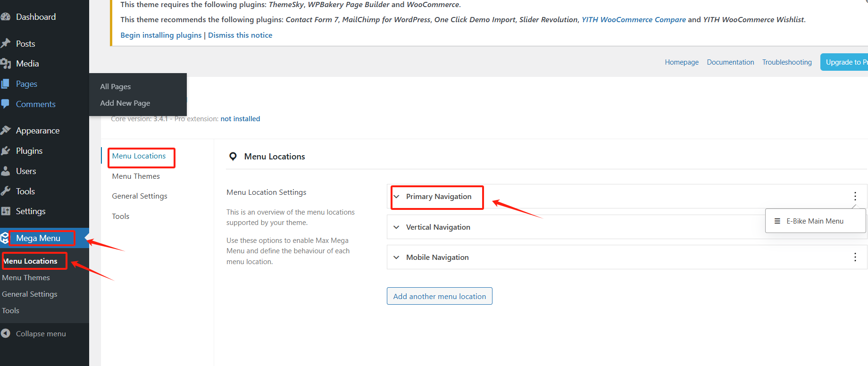The image size is (868, 366).
Task: Switch to the Menu Themes tab
Action: 136,176
